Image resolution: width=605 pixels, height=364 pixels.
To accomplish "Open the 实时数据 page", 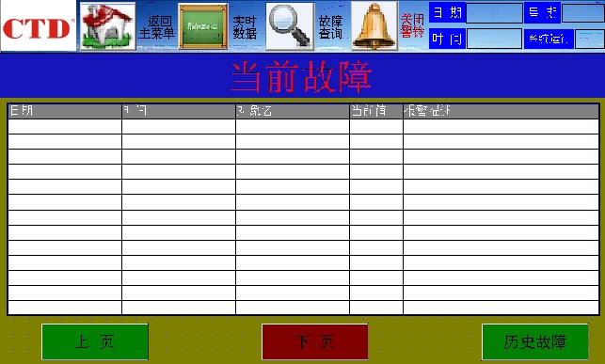I will (245, 27).
